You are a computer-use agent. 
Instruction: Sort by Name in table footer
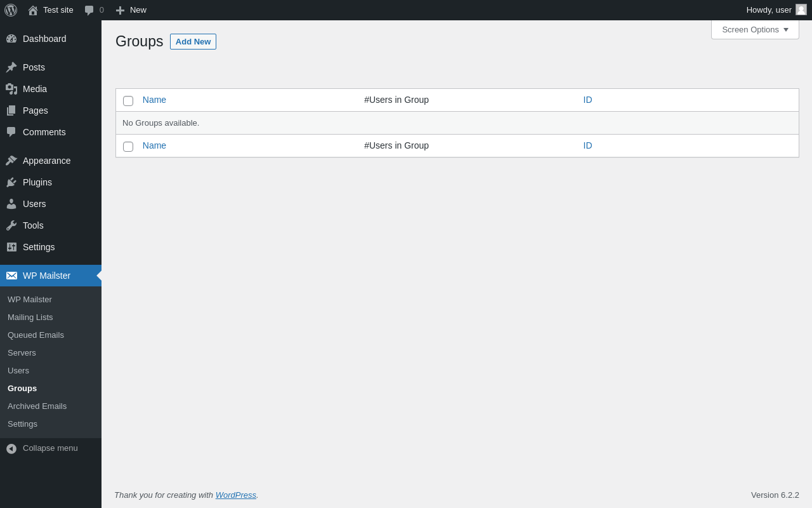click(154, 145)
